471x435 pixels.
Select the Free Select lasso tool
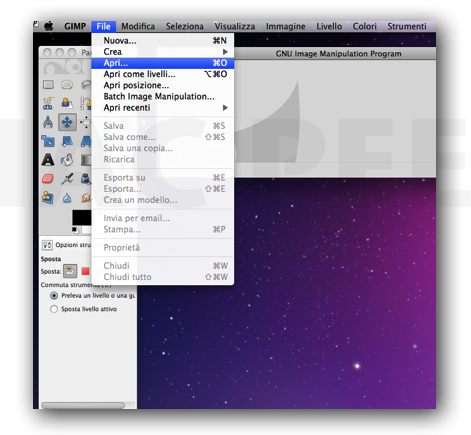(86, 85)
